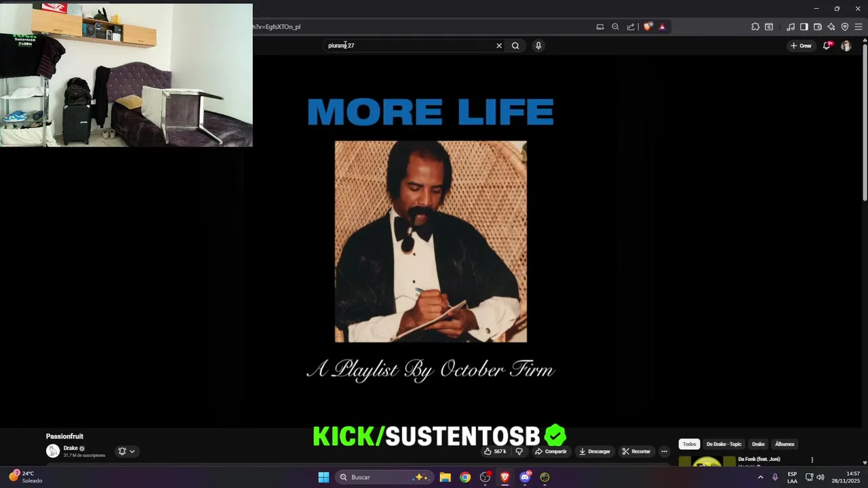This screenshot has height=488, width=868.
Task: Open media control music note icon
Action: [791, 27]
